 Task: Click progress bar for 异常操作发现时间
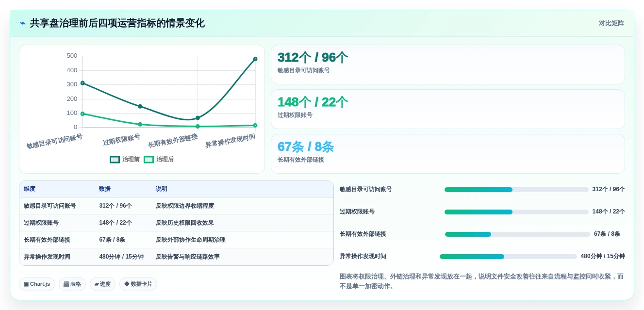pyautogui.click(x=508, y=257)
